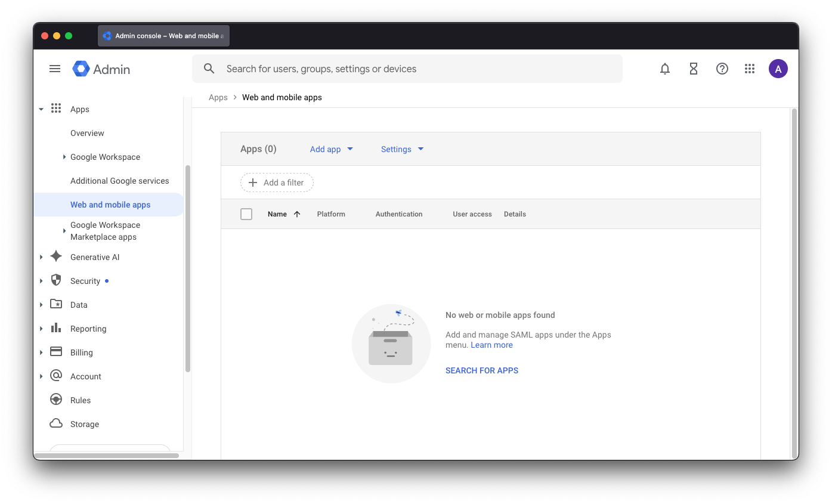Open the Google apps launcher grid

(x=750, y=69)
